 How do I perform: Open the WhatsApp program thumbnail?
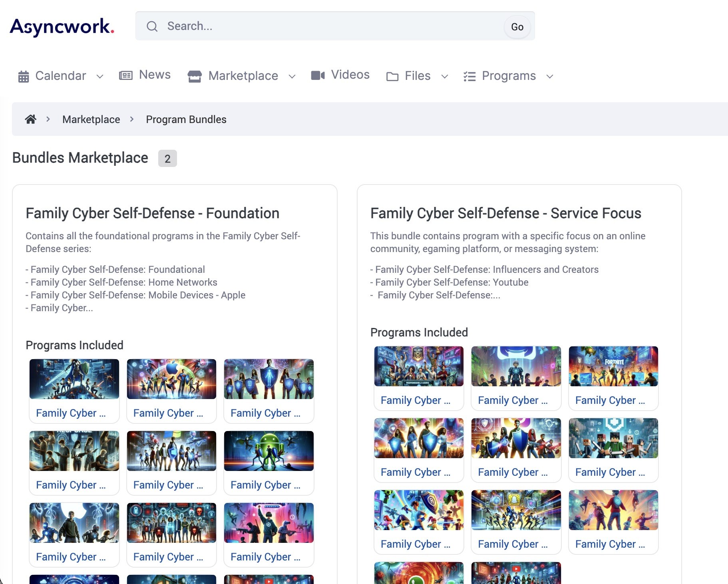point(419,573)
